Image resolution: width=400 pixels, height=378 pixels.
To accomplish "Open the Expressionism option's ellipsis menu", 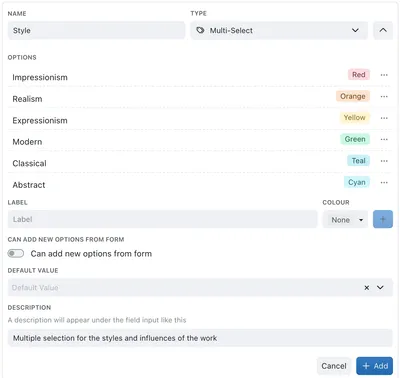I will click(x=384, y=118).
